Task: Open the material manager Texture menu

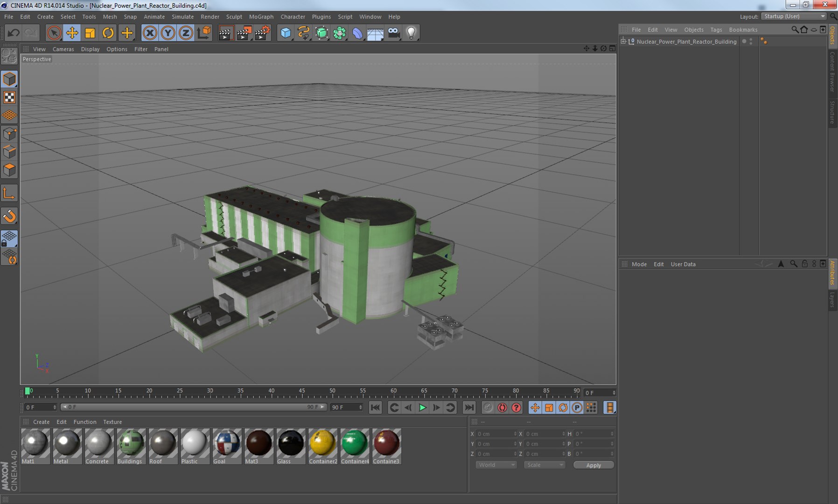Action: tap(112, 422)
